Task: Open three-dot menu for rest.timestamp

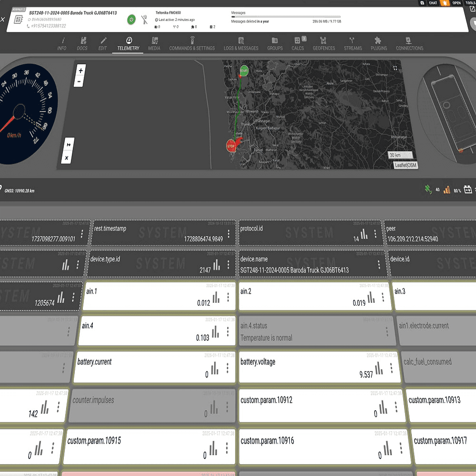Action: (228, 234)
